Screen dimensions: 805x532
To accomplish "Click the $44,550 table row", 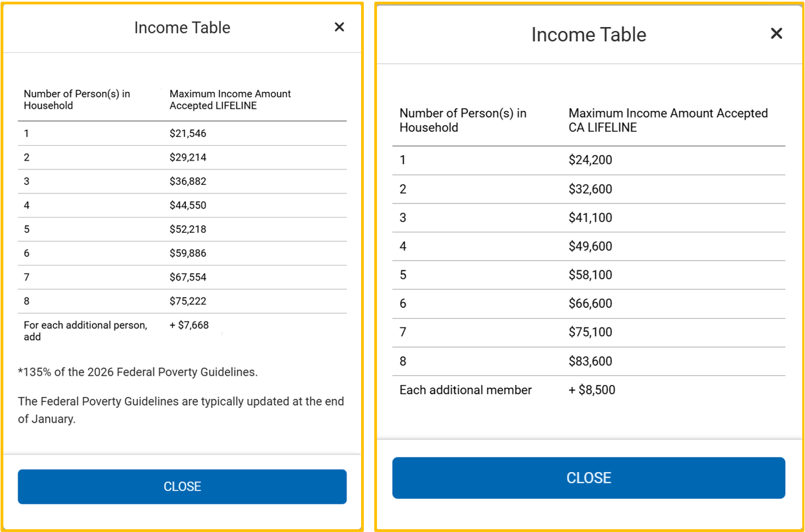I will (182, 205).
